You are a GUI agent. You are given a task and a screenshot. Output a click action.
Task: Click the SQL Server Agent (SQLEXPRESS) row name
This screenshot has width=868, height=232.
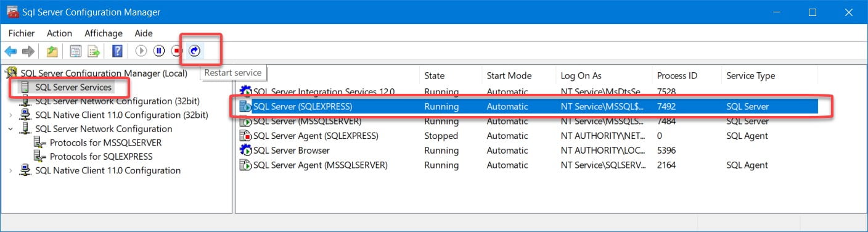click(x=316, y=136)
